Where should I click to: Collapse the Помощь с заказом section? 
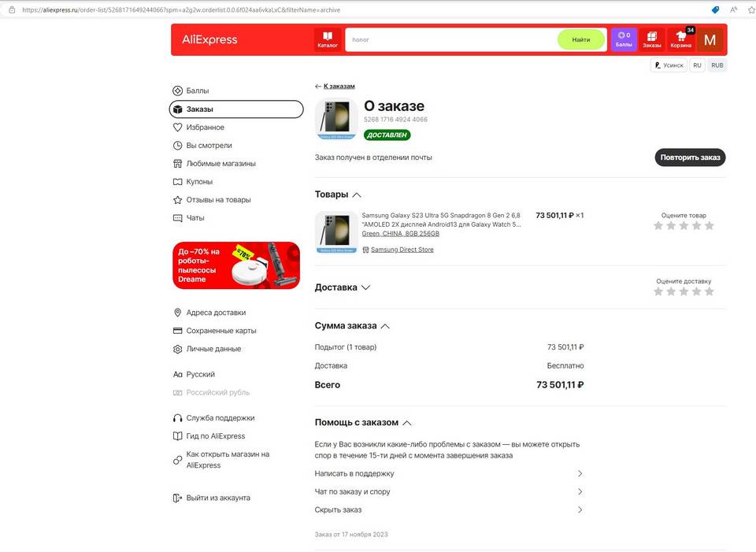(x=407, y=423)
